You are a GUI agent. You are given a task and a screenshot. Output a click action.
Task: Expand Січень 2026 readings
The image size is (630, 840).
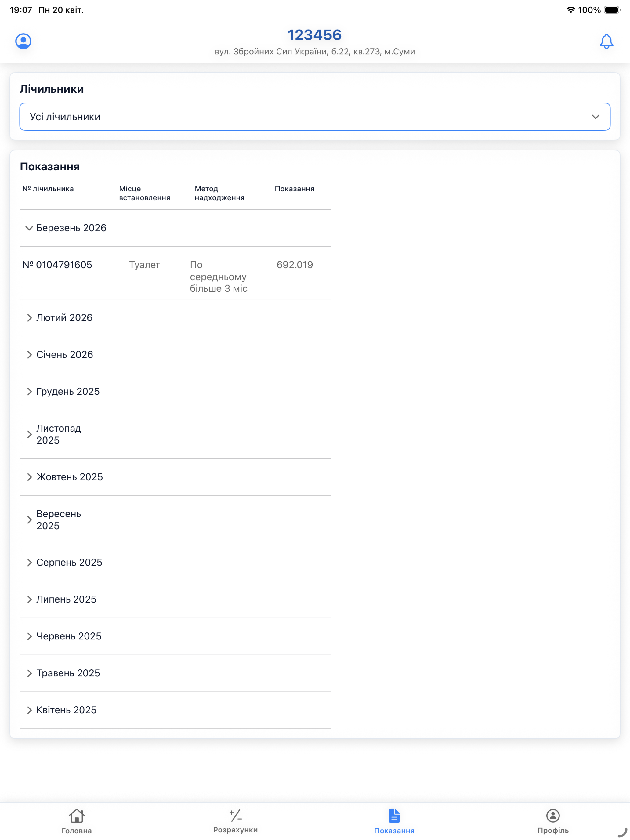point(175,355)
